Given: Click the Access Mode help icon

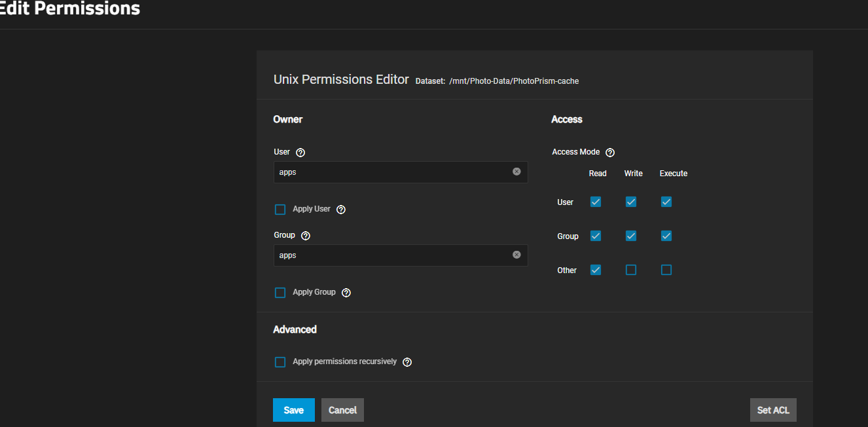Looking at the screenshot, I should point(610,153).
